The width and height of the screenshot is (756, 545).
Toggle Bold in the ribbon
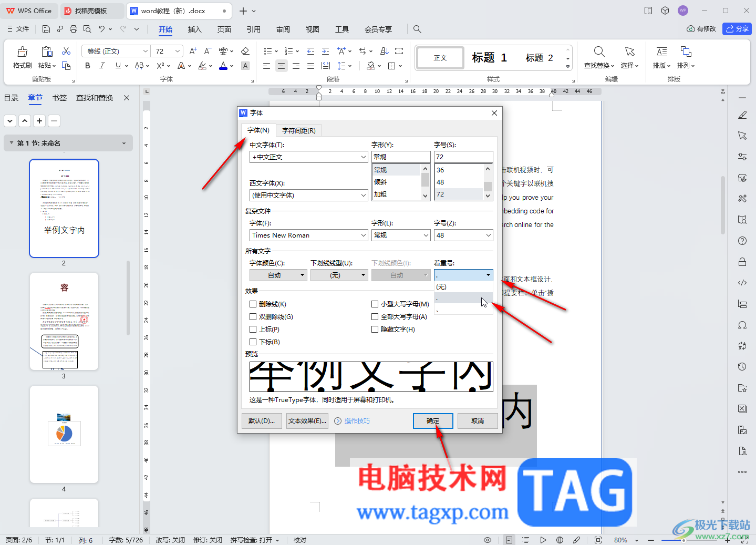pyautogui.click(x=88, y=66)
